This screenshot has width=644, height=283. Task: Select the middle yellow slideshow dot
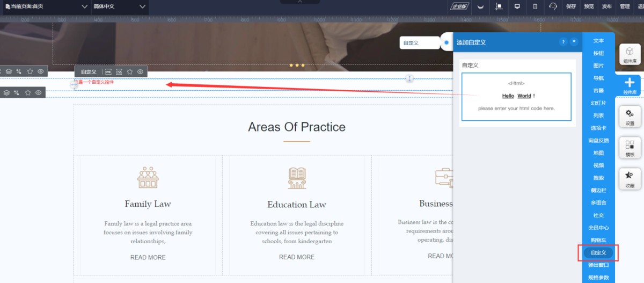coord(297,65)
